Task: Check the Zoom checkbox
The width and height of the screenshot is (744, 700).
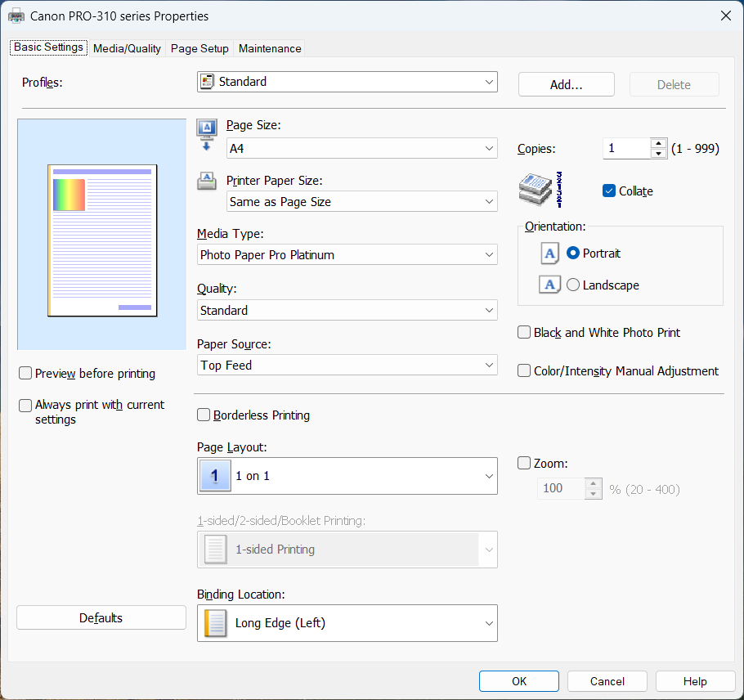Action: click(524, 463)
